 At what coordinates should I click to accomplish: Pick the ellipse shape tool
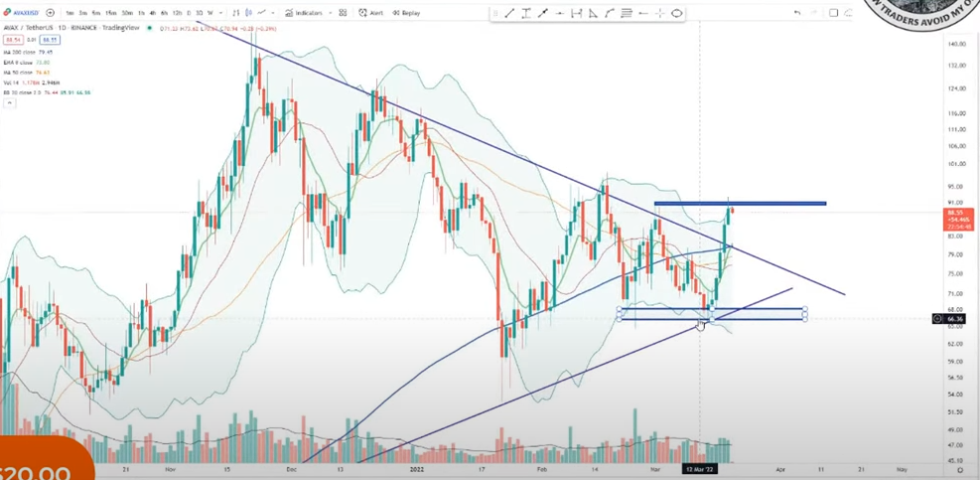677,13
